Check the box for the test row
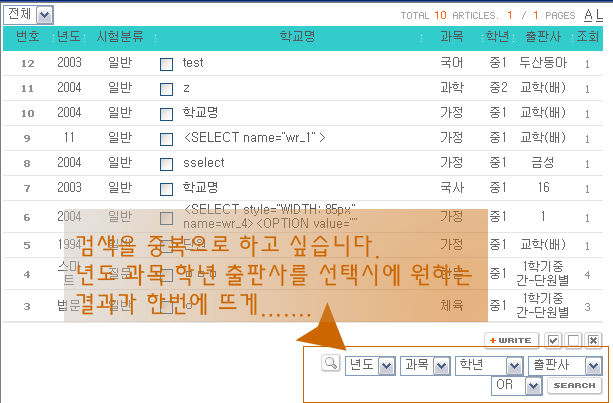613x403 pixels. click(167, 64)
